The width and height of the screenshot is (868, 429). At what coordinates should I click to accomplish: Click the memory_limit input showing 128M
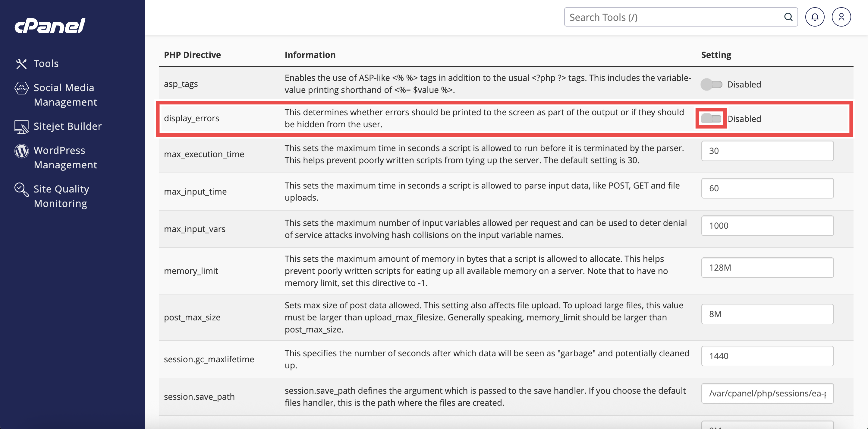click(x=767, y=268)
